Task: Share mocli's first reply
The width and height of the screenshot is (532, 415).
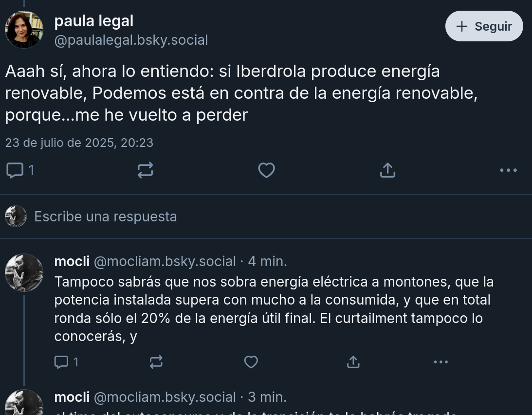Action: tap(353, 362)
